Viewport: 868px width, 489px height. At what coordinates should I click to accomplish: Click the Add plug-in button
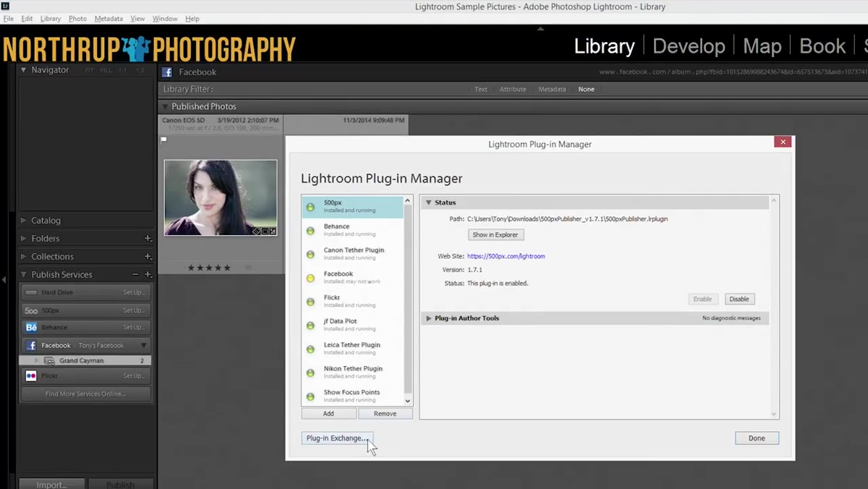click(328, 414)
